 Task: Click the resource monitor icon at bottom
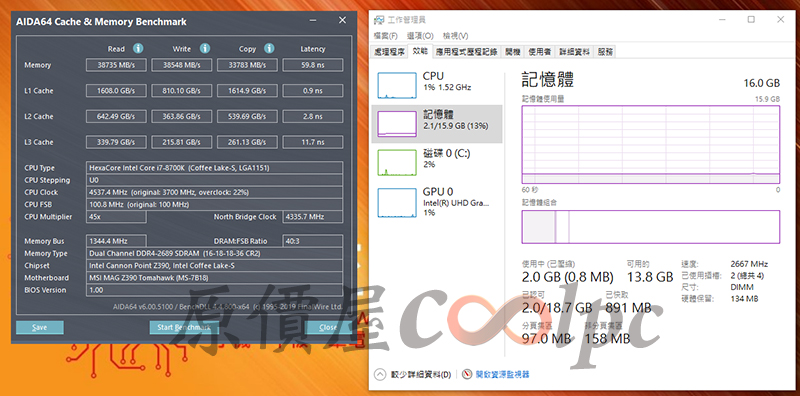467,374
